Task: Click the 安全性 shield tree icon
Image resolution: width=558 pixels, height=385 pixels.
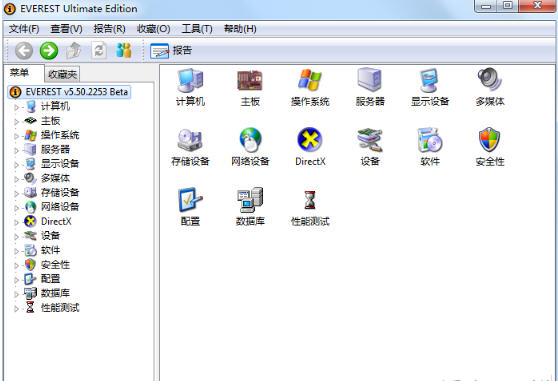Action: (30, 264)
